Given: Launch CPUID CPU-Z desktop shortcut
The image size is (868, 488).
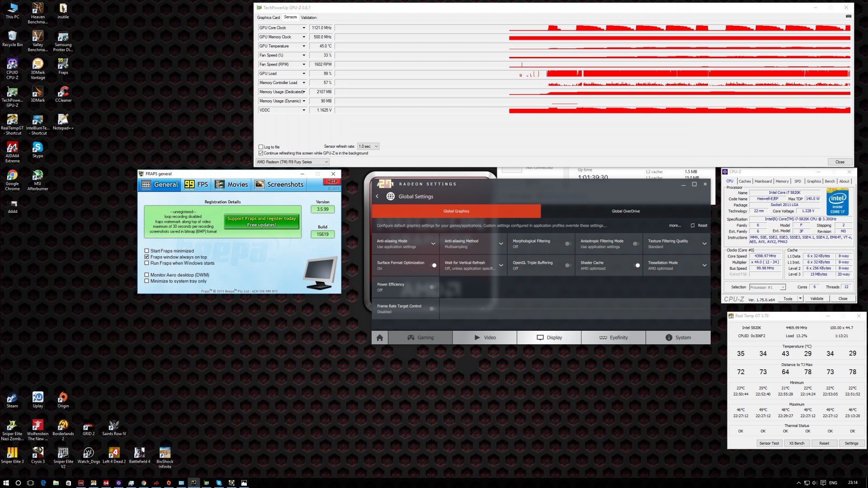Looking at the screenshot, I should pos(12,69).
